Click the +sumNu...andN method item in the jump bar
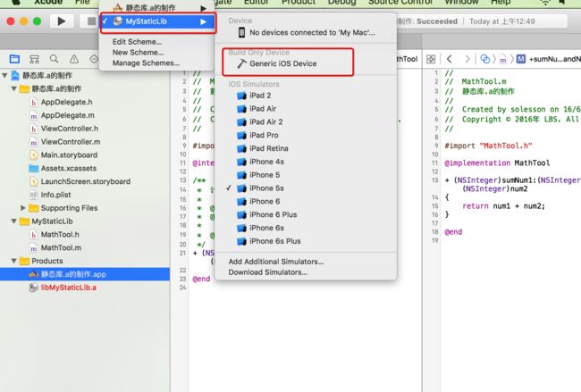Screen dimensions: 581x392 (x=549, y=59)
